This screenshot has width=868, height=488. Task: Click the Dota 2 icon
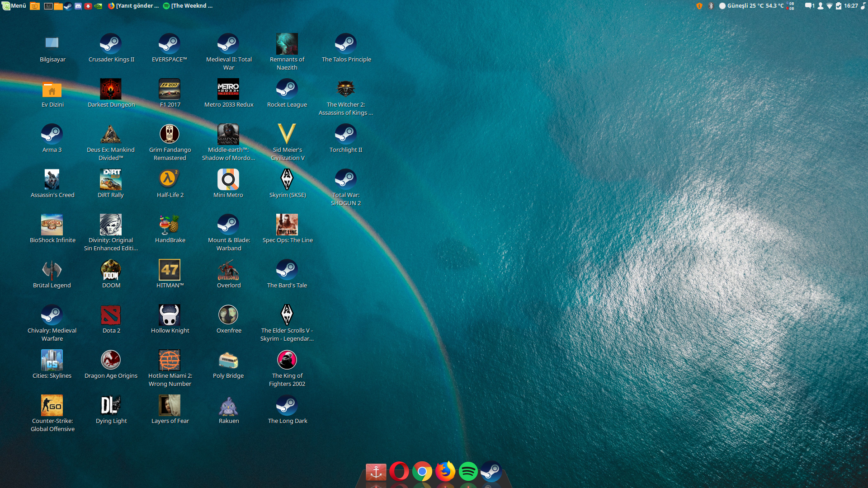coord(111,314)
